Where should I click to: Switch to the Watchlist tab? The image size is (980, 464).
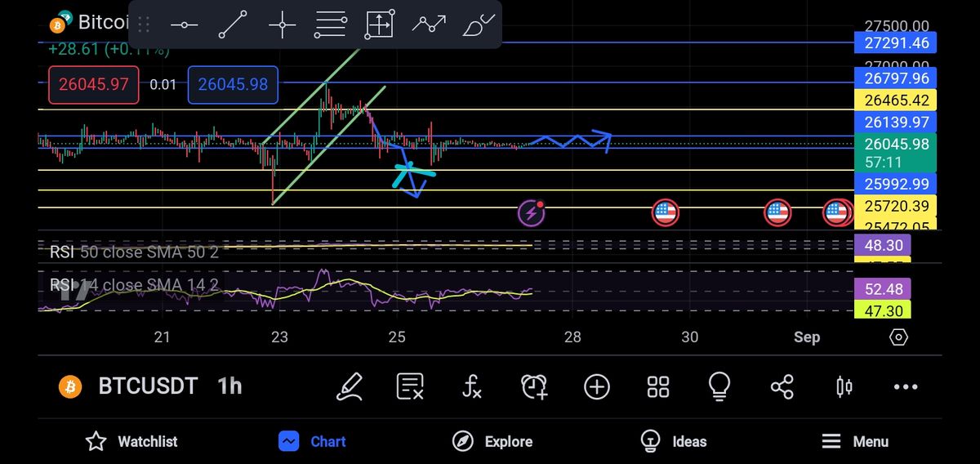coord(131,442)
